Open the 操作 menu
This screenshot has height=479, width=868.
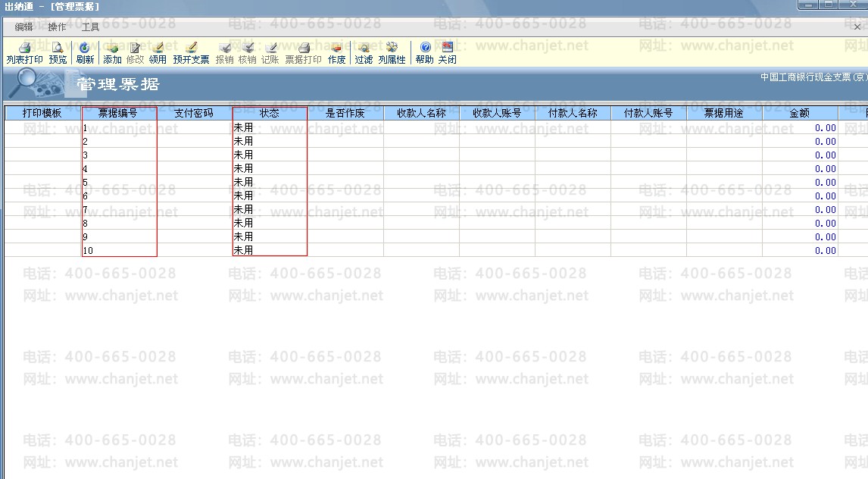[x=57, y=27]
